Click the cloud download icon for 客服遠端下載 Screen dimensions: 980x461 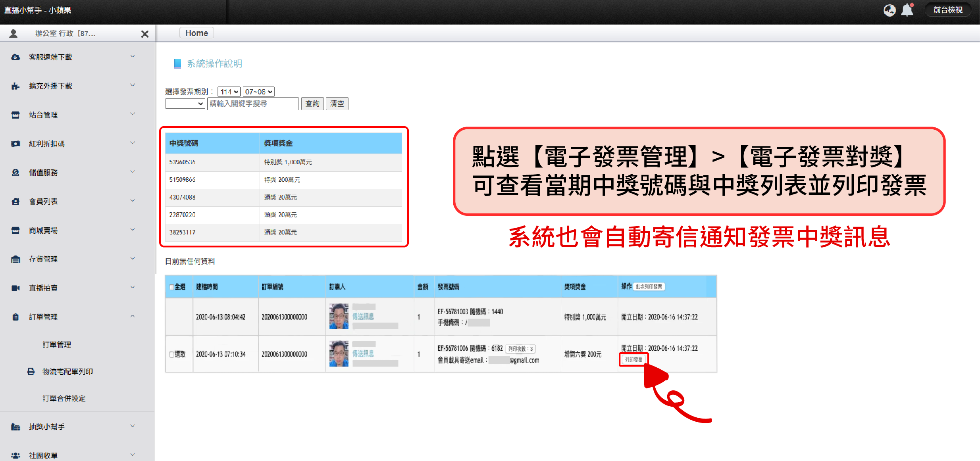point(15,58)
